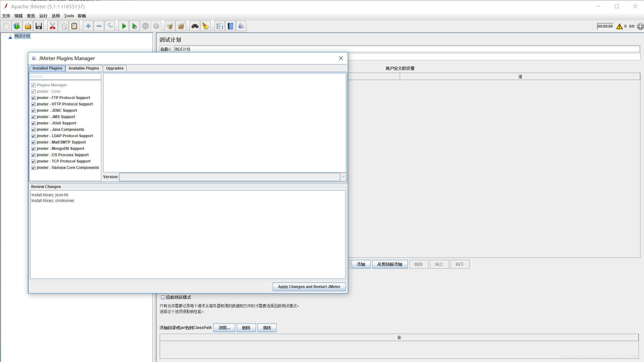Screen dimensions: 644x362
Task: Click the 名称 test plan name field
Action: [x=407, y=49]
